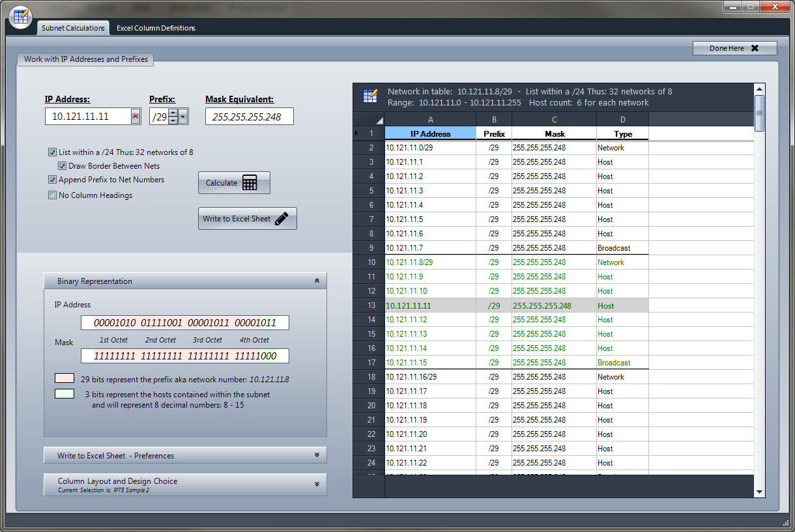Screen dimensions: 795x532
Task: Open the Prefix dropdown arrow
Action: tap(183, 117)
